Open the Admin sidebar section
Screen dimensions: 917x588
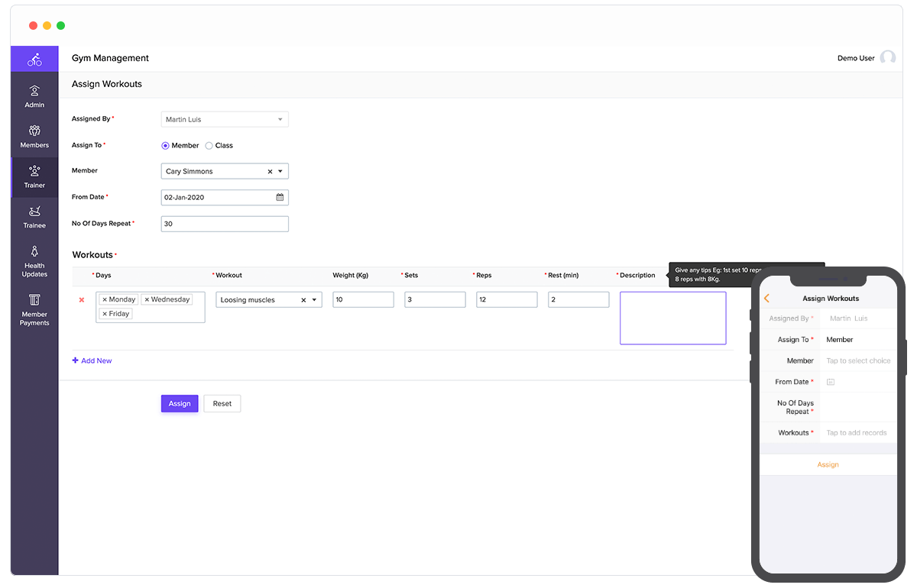tap(34, 96)
